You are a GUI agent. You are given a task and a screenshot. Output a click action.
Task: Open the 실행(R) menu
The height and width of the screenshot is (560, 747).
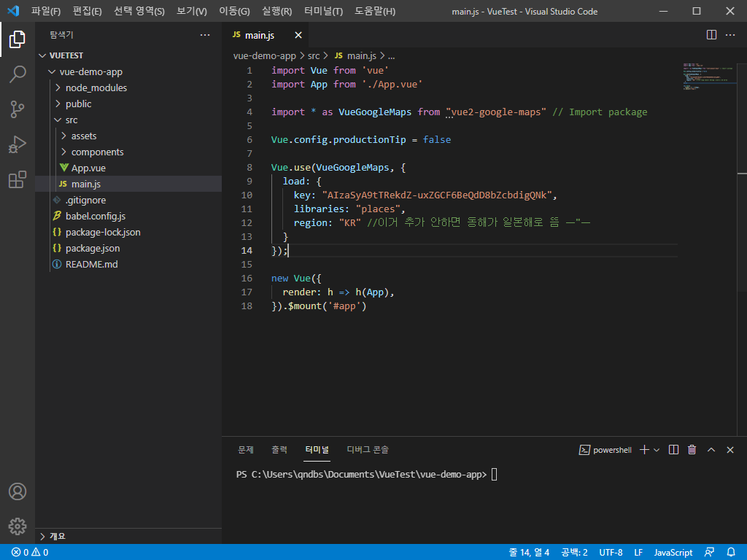click(x=276, y=11)
